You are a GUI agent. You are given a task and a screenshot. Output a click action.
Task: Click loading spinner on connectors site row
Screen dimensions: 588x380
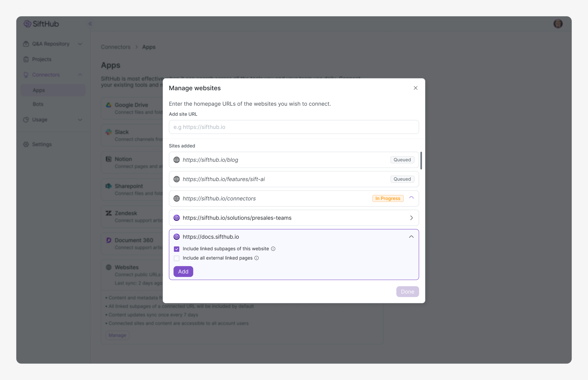(411, 198)
